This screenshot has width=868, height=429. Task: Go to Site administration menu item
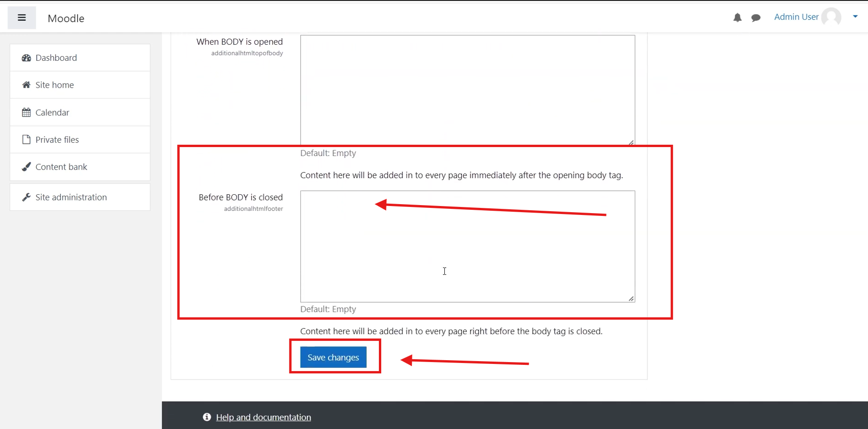71,197
